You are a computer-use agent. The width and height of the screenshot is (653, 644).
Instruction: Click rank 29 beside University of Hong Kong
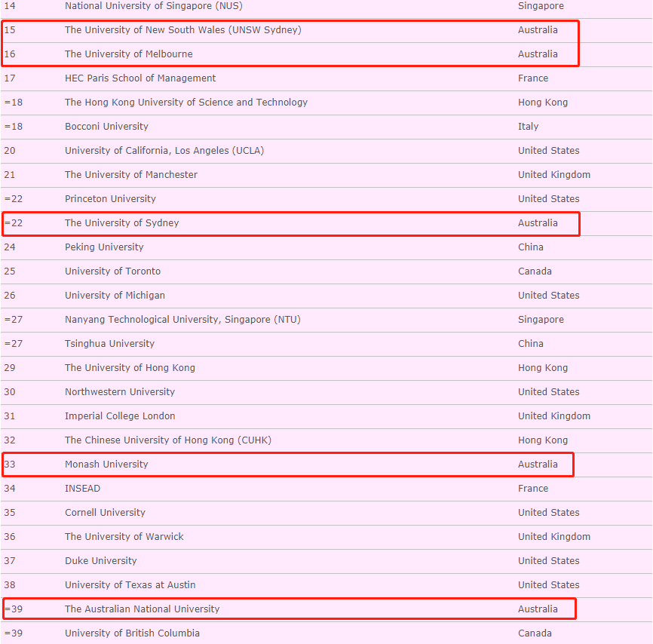click(x=10, y=368)
